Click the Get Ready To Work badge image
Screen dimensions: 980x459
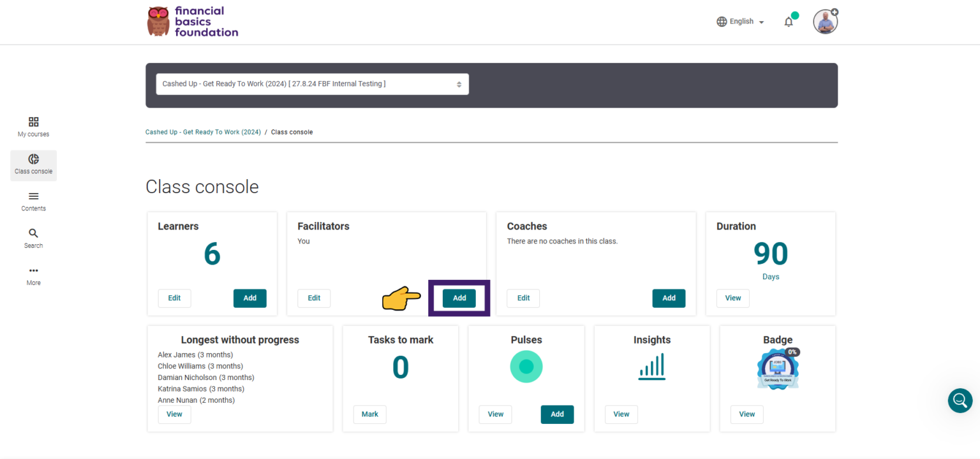(778, 369)
